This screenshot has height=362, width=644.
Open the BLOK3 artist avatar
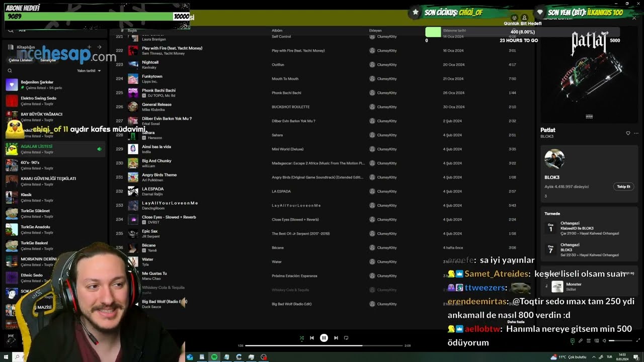554,159
